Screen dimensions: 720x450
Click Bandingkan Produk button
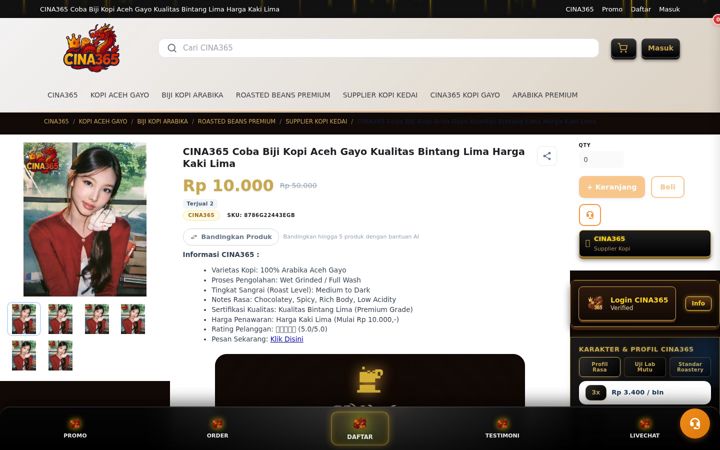pos(231,237)
